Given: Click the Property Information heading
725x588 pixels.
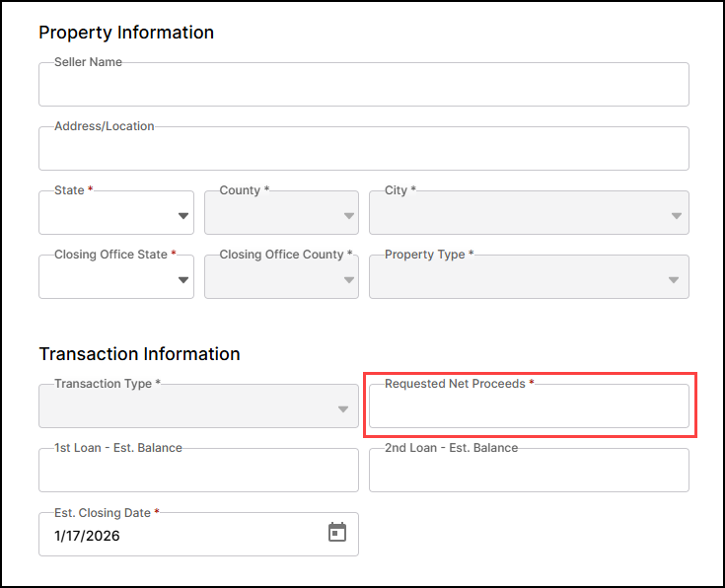Looking at the screenshot, I should coord(126,33).
